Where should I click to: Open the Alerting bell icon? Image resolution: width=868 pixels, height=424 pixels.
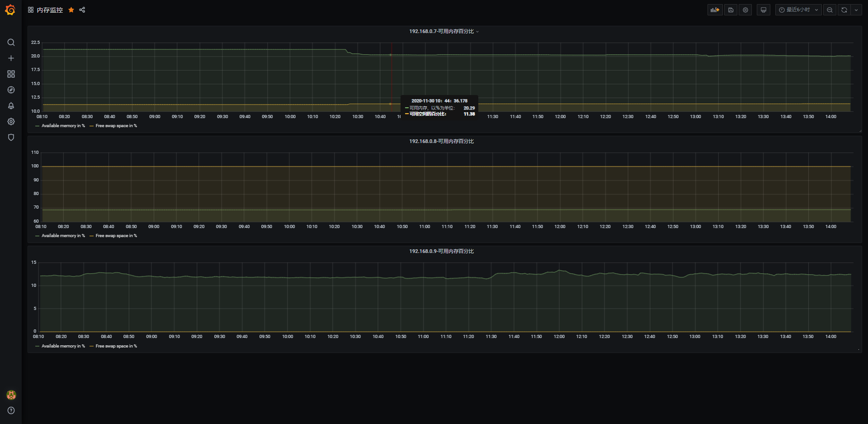tap(11, 106)
